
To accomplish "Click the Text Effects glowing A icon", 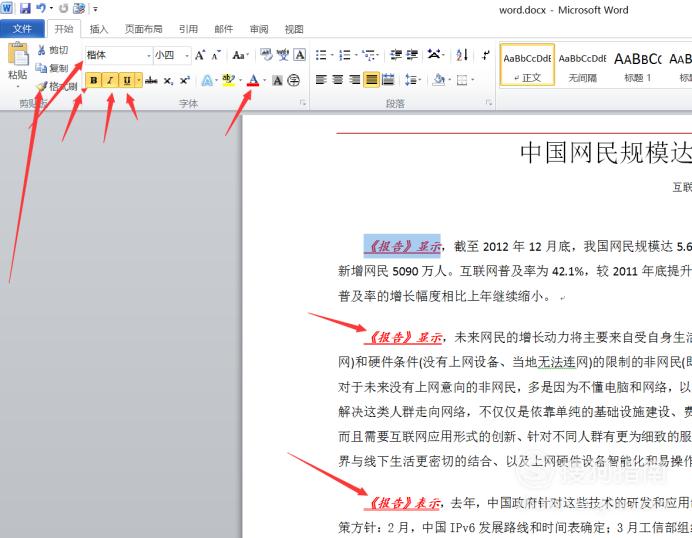I will coord(207,80).
